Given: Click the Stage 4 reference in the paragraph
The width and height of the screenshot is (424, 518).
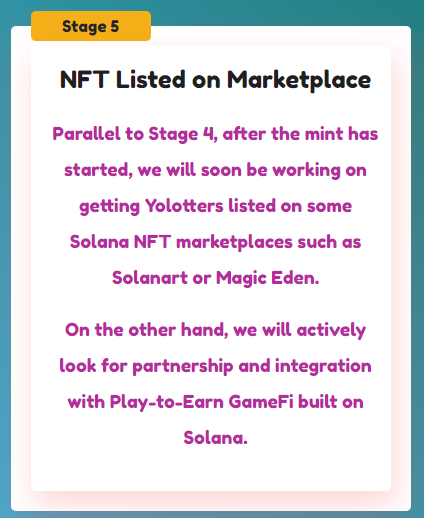Looking at the screenshot, I should [x=182, y=134].
